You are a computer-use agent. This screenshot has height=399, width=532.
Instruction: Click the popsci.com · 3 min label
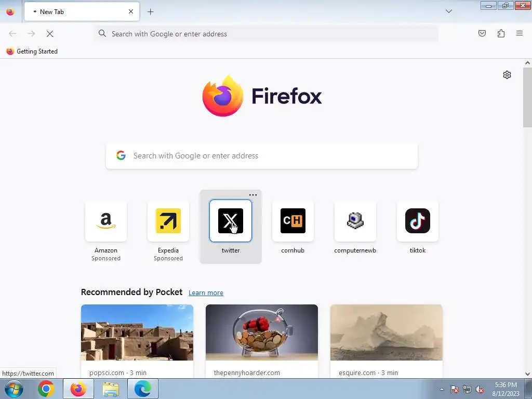[x=118, y=373]
